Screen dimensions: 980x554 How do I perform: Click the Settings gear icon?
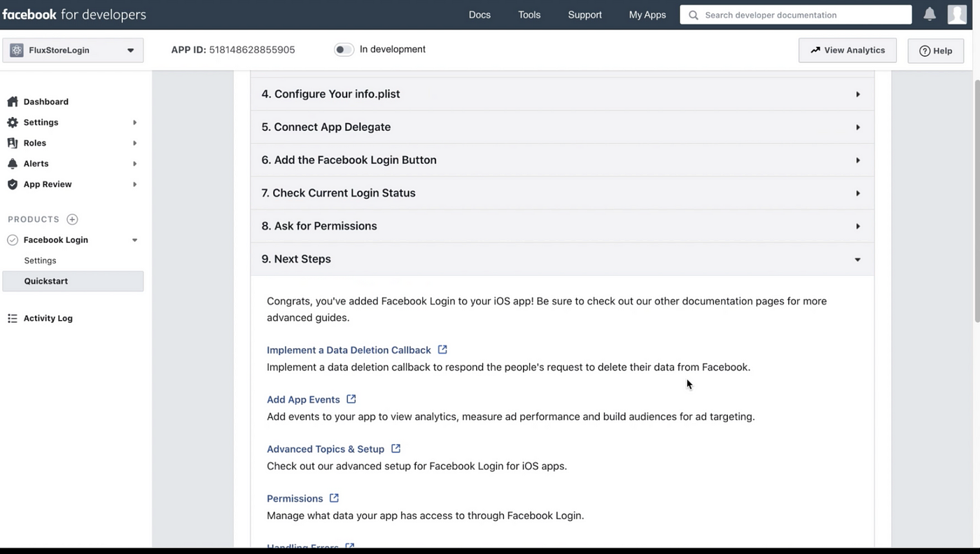point(13,122)
